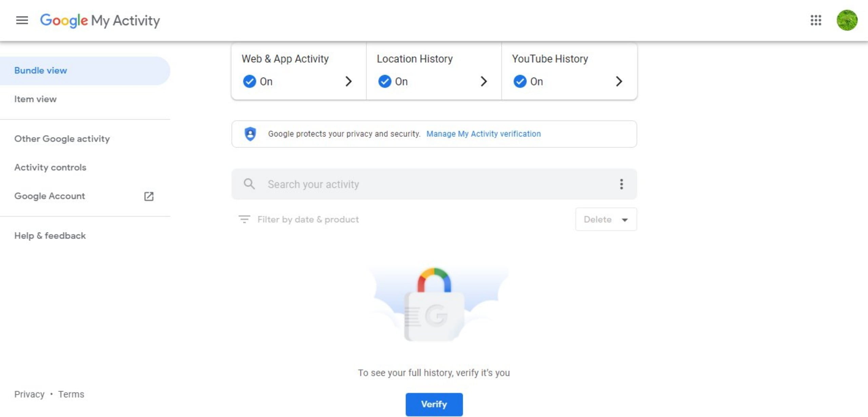Click the blue Verify button
This screenshot has height=417, width=868.
pyautogui.click(x=434, y=404)
